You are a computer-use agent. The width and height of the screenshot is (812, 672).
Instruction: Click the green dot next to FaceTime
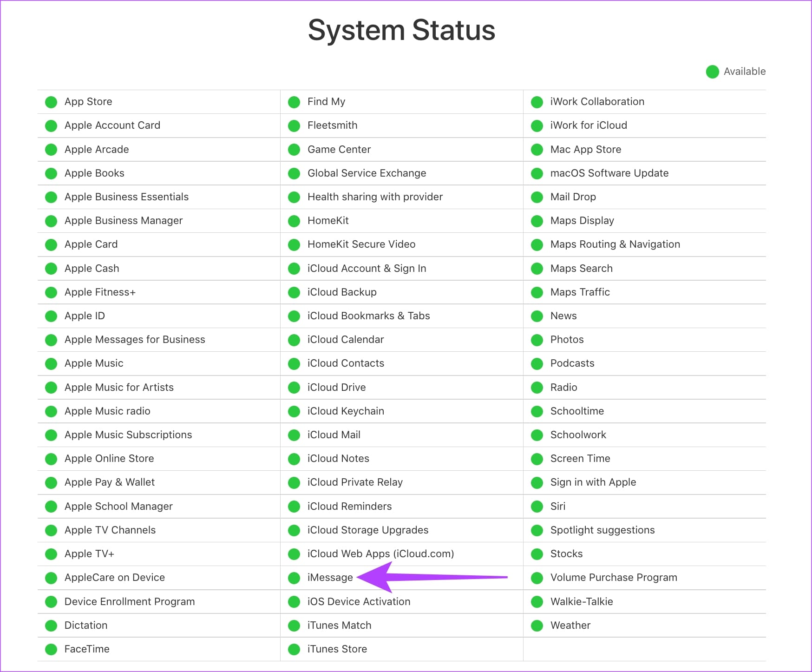click(51, 649)
